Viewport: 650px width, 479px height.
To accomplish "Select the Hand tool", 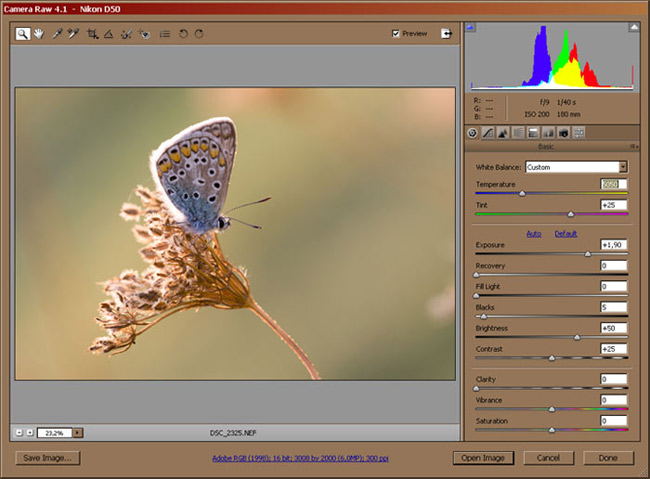I will pyautogui.click(x=39, y=34).
